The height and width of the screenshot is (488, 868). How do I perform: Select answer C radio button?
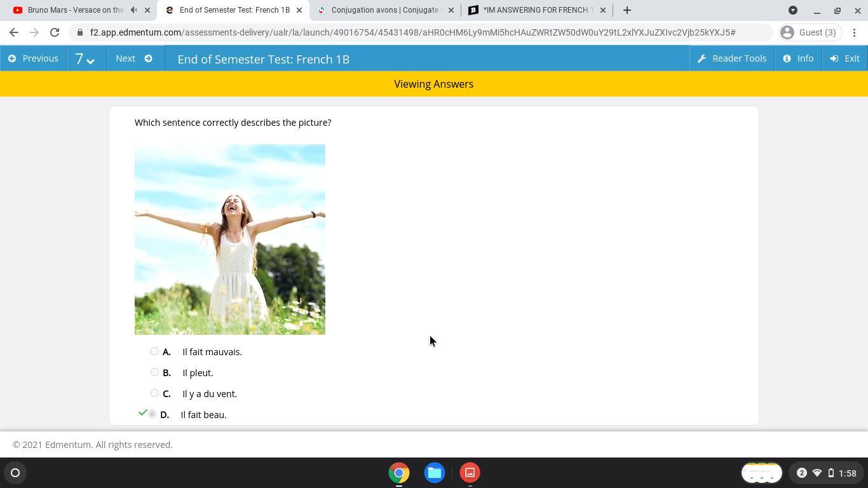point(154,393)
